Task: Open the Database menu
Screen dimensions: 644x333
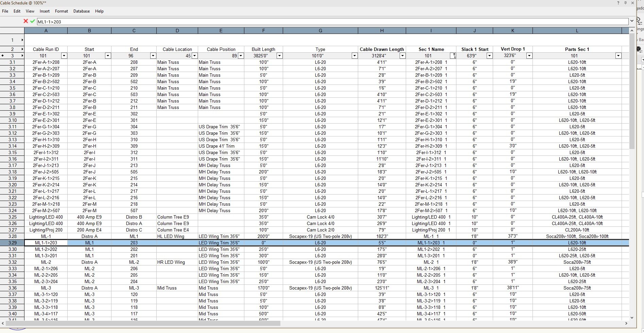Action: tap(82, 11)
